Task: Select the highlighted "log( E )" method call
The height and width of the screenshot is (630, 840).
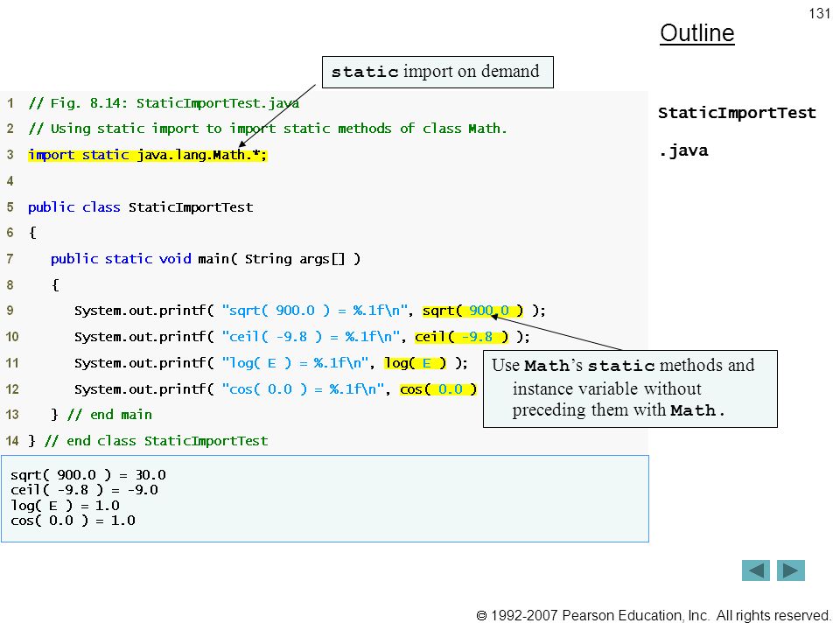Action: [x=415, y=363]
